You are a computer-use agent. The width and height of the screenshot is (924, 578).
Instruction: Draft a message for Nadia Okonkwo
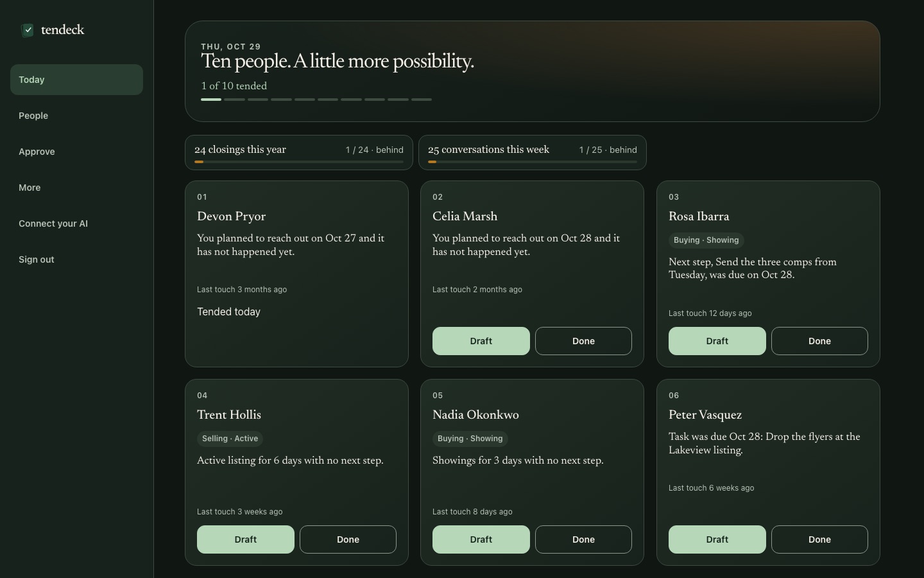click(481, 539)
